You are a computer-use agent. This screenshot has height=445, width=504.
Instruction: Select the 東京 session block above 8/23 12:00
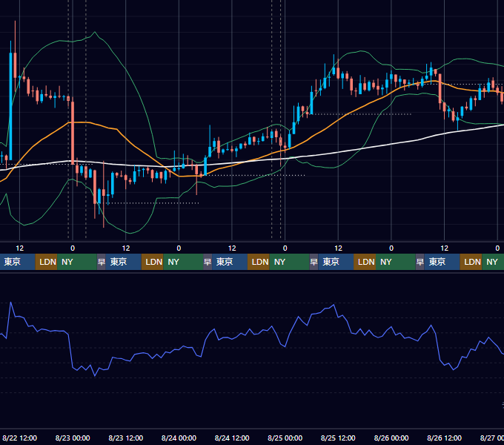pyautogui.click(x=124, y=262)
